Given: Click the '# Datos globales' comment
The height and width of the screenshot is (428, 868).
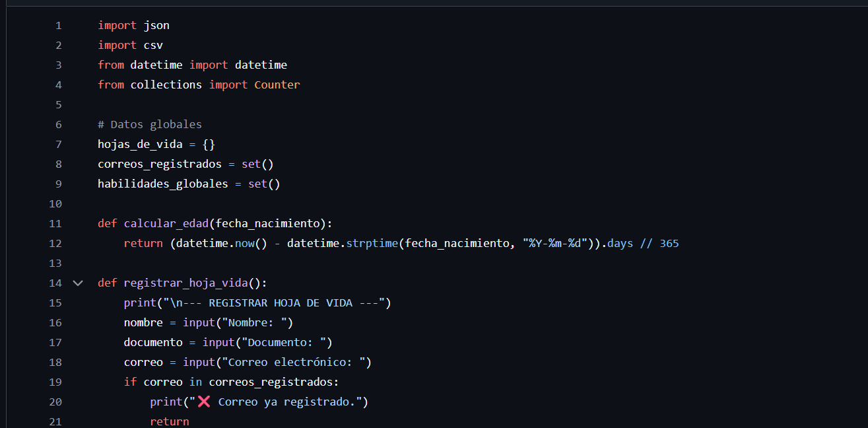Looking at the screenshot, I should (x=150, y=124).
